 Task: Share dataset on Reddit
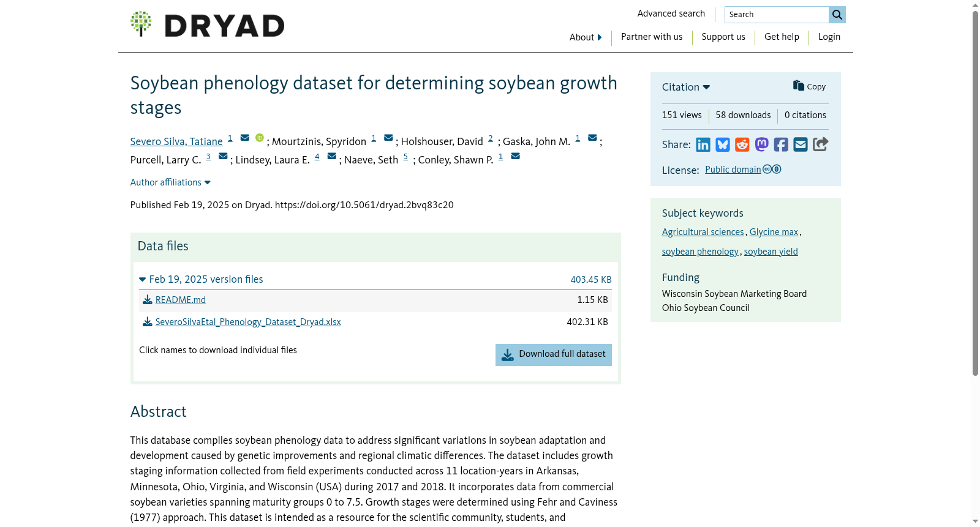(x=742, y=144)
